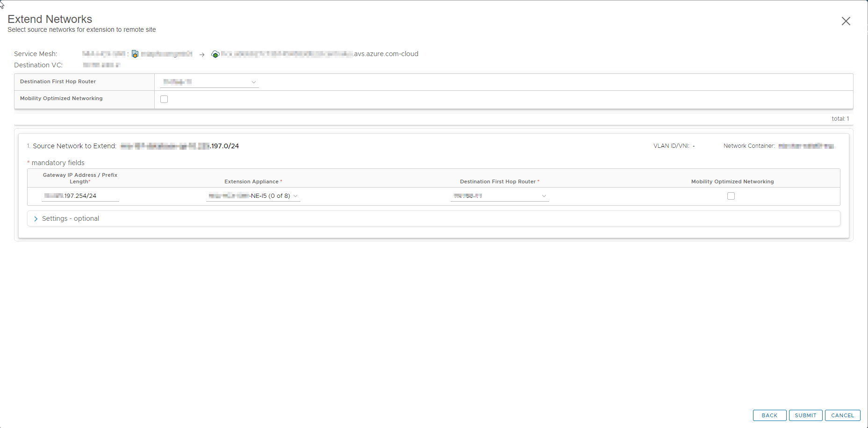
Task: Click the Extension Appliance column header
Action: point(253,181)
